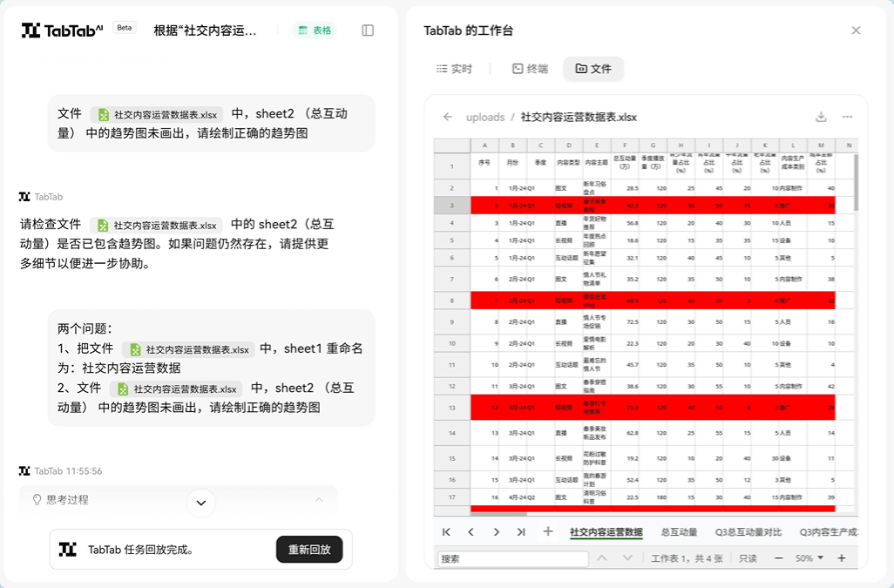Open the ellipsis more-options menu in the file viewer

tap(848, 116)
